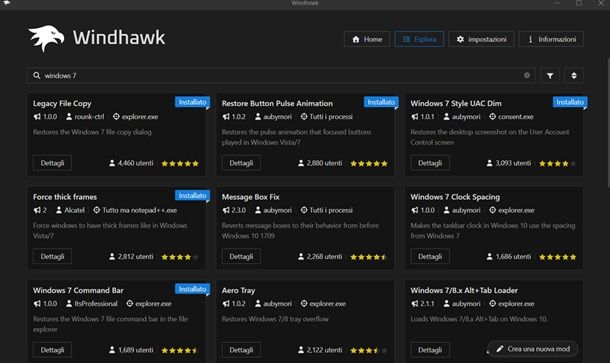Click the Force thick frames title
Viewport: 610px width, 363px height.
point(65,197)
